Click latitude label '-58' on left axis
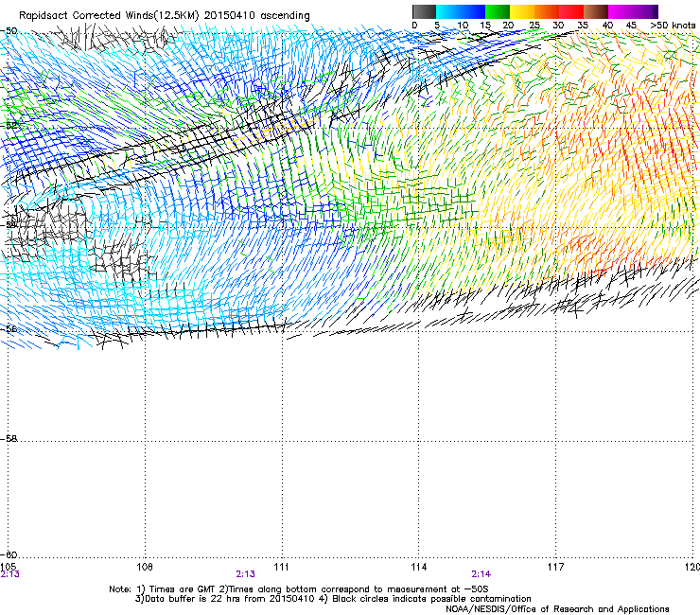This screenshot has width=700, height=615. (9, 439)
